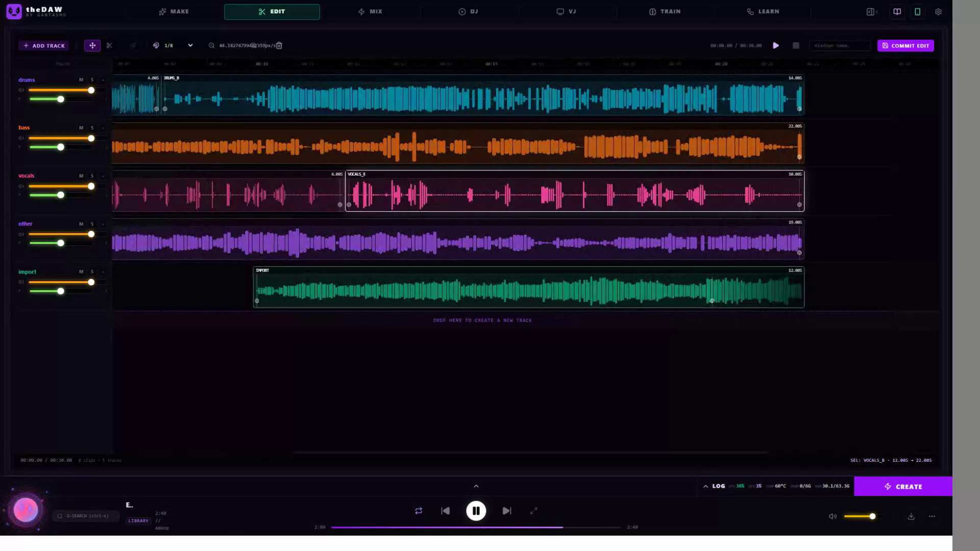Expand the LOG panel chevron

[x=706, y=486]
